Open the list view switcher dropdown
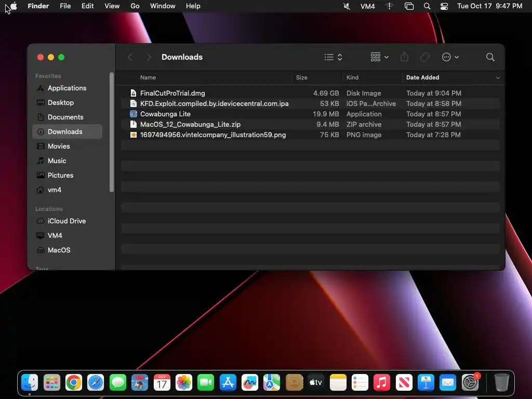The image size is (532, 399). [333, 57]
